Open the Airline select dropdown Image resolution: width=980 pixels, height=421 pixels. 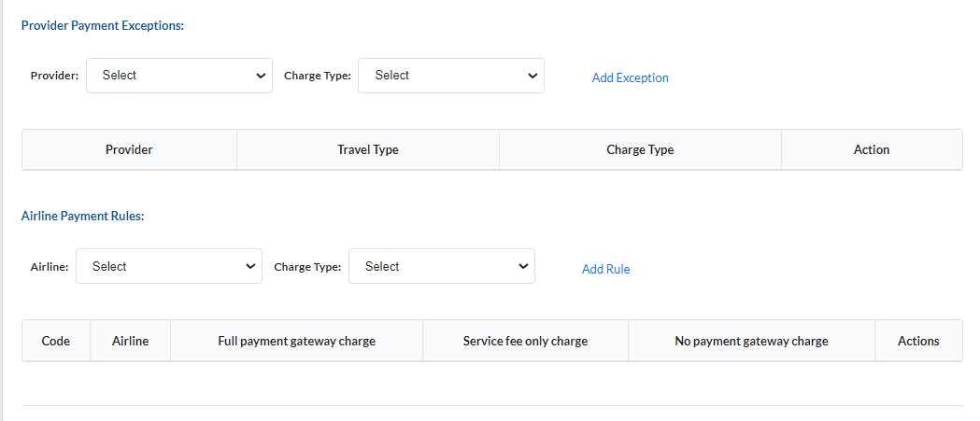(168, 266)
